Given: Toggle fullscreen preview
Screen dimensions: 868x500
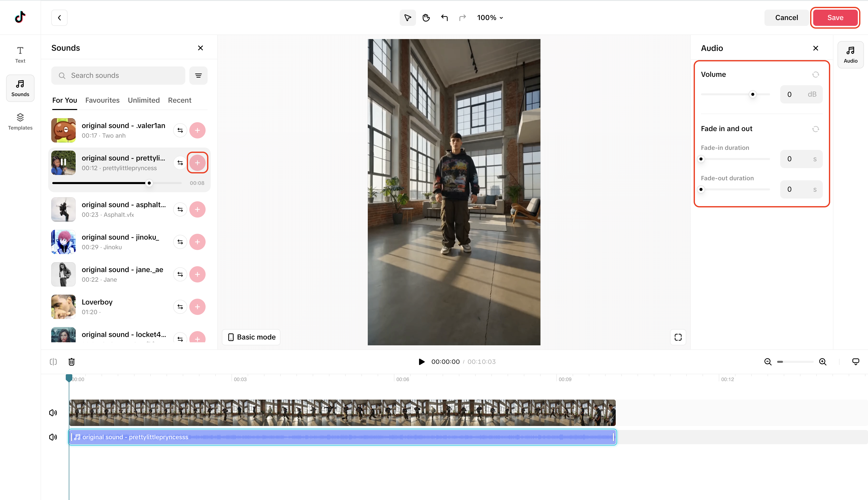Looking at the screenshot, I should pyautogui.click(x=678, y=337).
